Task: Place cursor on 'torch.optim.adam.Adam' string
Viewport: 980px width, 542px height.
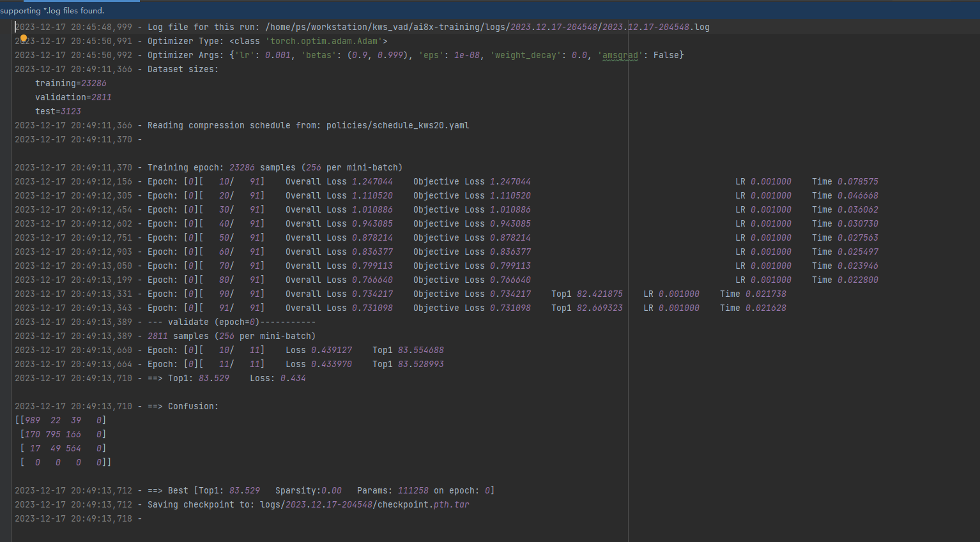Action: click(x=323, y=41)
